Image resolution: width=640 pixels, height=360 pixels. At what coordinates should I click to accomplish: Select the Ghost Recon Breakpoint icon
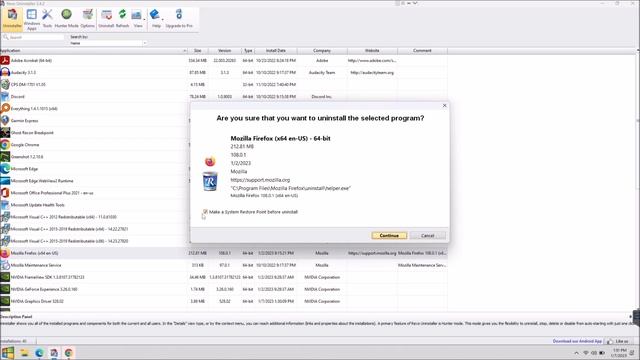click(5, 133)
